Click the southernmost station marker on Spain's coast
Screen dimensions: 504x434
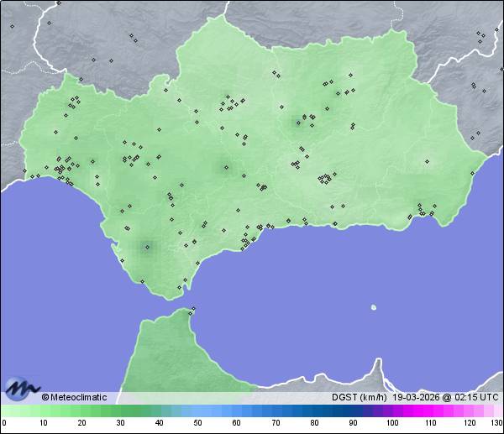pos(179,288)
